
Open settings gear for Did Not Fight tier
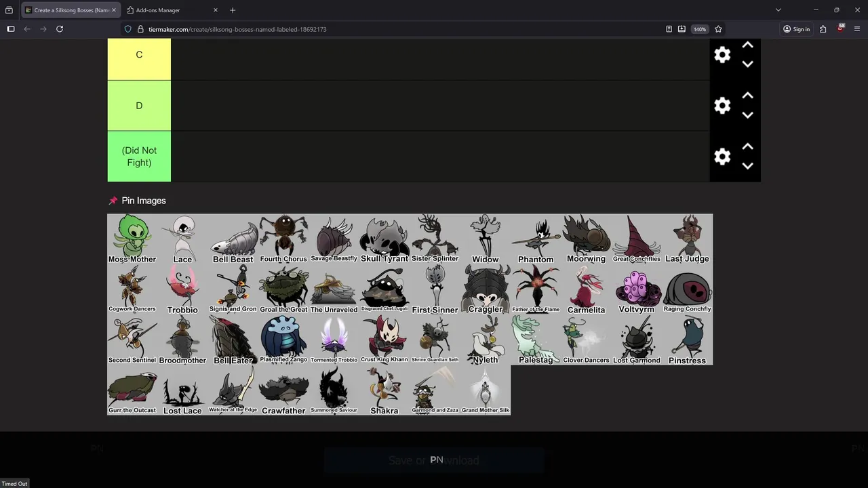(x=722, y=157)
